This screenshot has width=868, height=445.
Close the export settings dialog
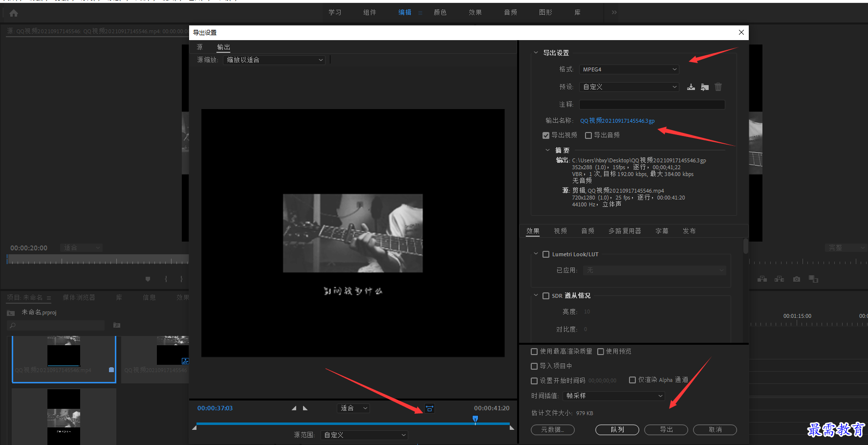click(x=741, y=32)
